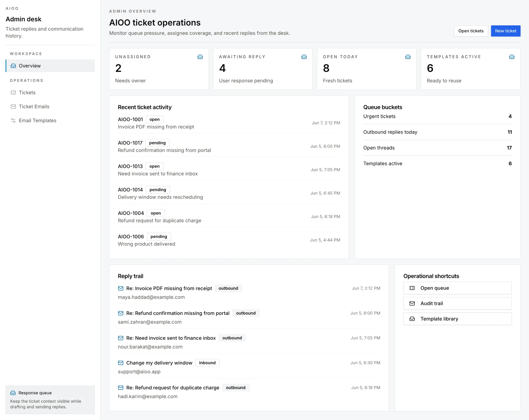The width and height of the screenshot is (529, 420).
Task: Click the pending badge on AIOO-1014
Action: tap(158, 190)
